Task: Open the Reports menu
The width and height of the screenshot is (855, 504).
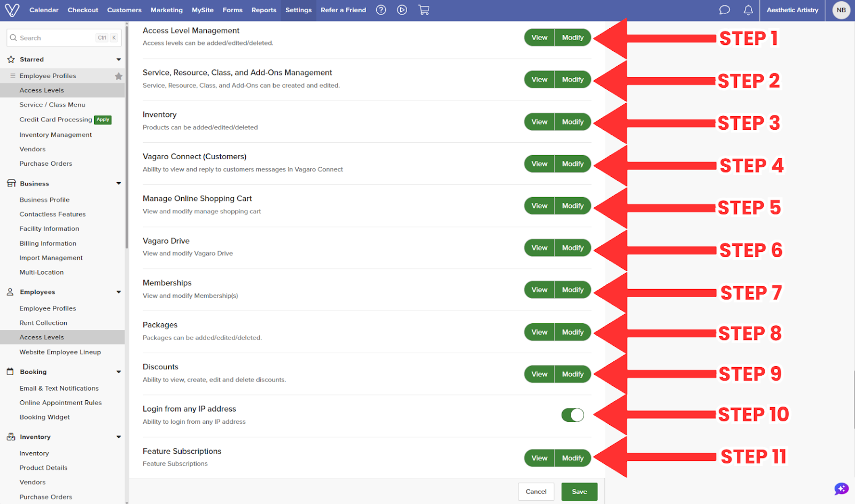Action: pyautogui.click(x=264, y=10)
